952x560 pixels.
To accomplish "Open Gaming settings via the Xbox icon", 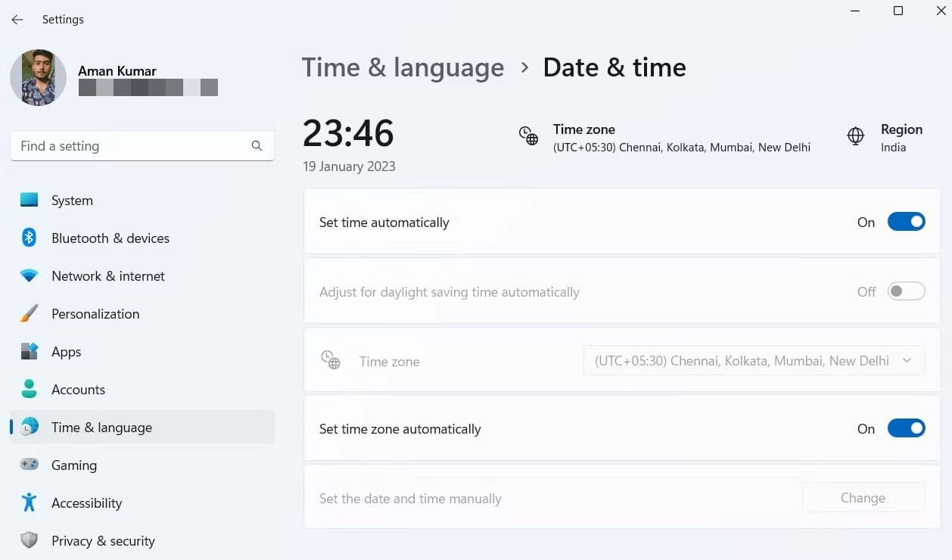I will (29, 465).
